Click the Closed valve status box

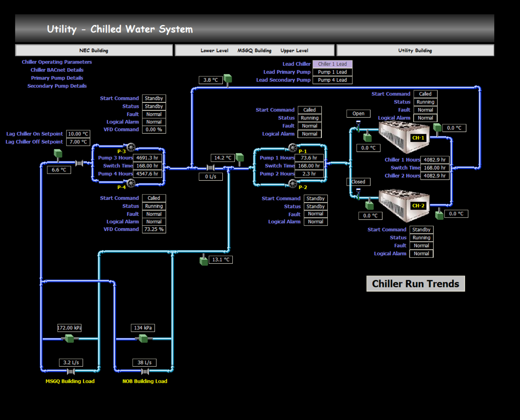[358, 182]
